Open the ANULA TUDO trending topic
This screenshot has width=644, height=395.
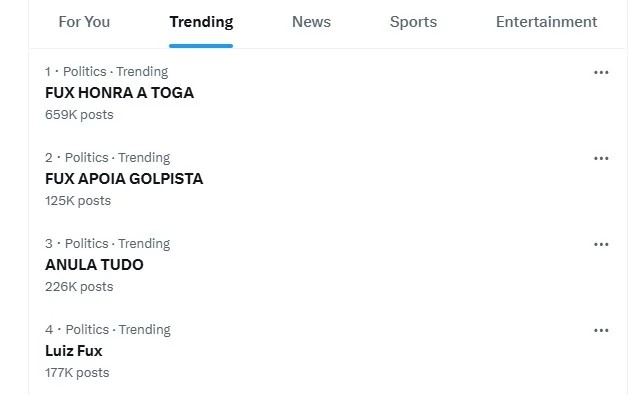[x=94, y=265]
